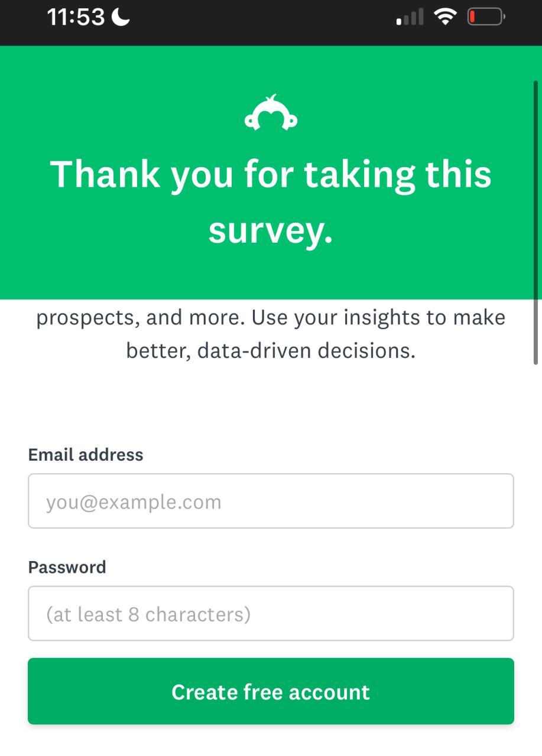Tap the "Email address" field label
The height and width of the screenshot is (756, 542).
pyautogui.click(x=86, y=455)
